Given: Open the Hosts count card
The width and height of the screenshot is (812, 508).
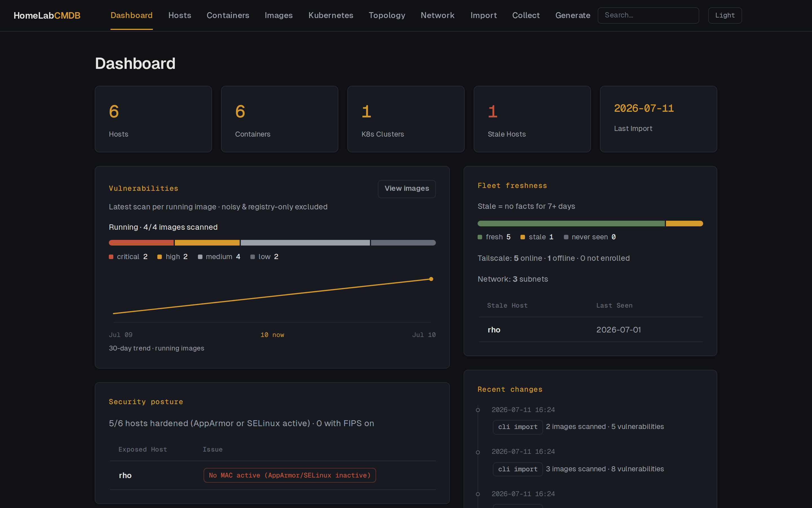Looking at the screenshot, I should [x=153, y=119].
